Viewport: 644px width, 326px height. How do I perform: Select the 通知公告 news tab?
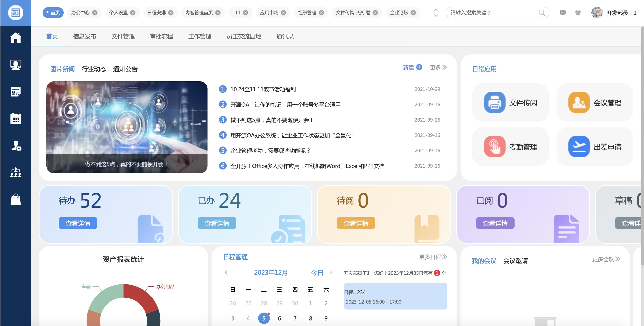click(125, 69)
